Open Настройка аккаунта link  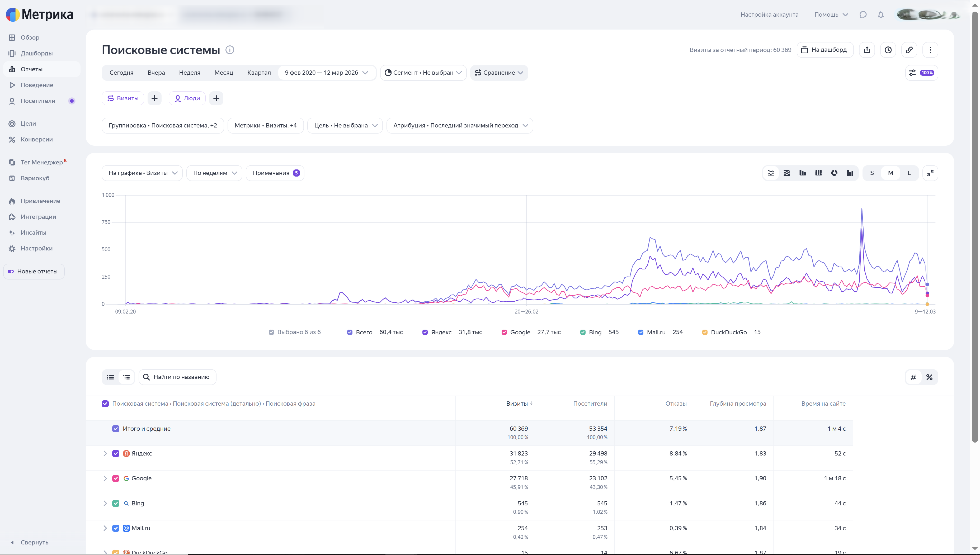(x=770, y=15)
